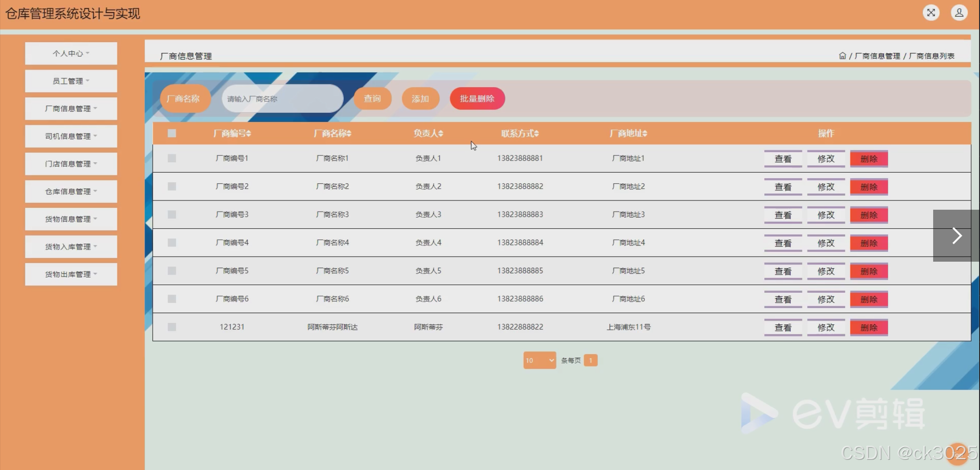This screenshot has height=470, width=980.
Task: Sort by 厂商地址 column arrows
Action: 645,134
